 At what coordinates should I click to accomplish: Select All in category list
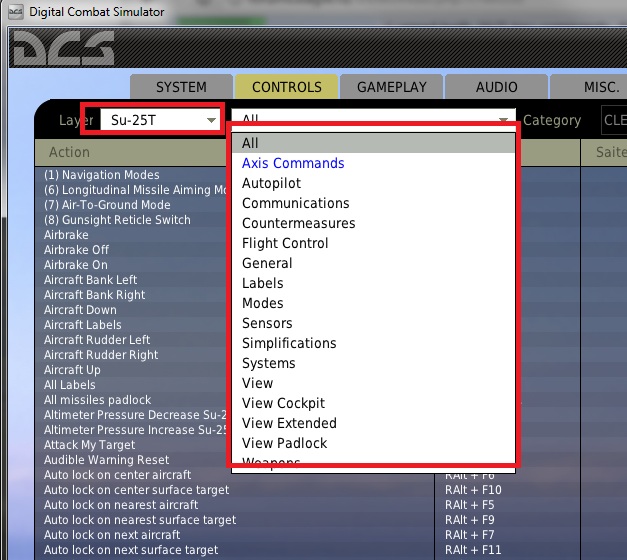coord(373,143)
